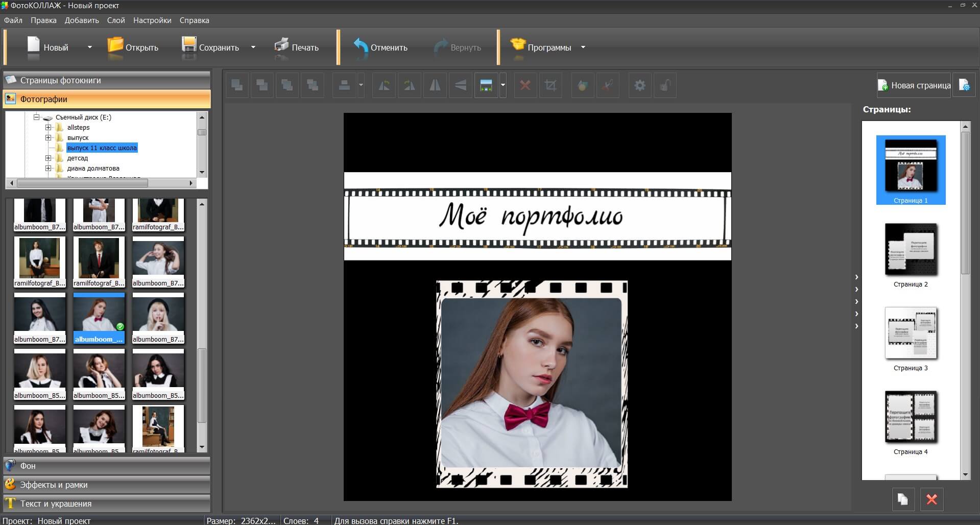Click the scissors cut-out icon
The height and width of the screenshot is (525, 980).
(608, 85)
